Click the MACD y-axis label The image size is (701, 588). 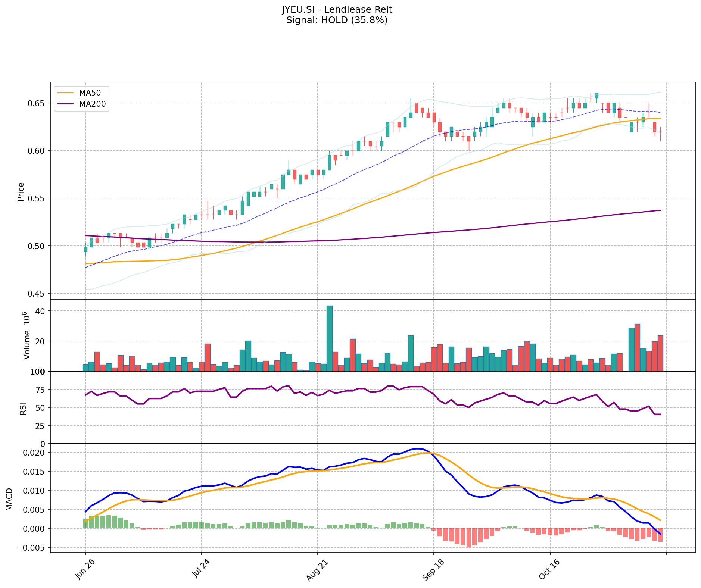tap(10, 499)
